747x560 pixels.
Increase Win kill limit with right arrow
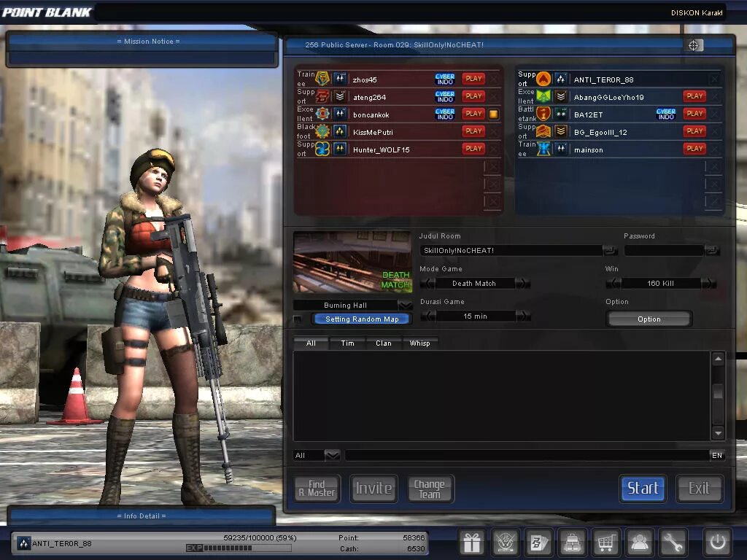708,284
